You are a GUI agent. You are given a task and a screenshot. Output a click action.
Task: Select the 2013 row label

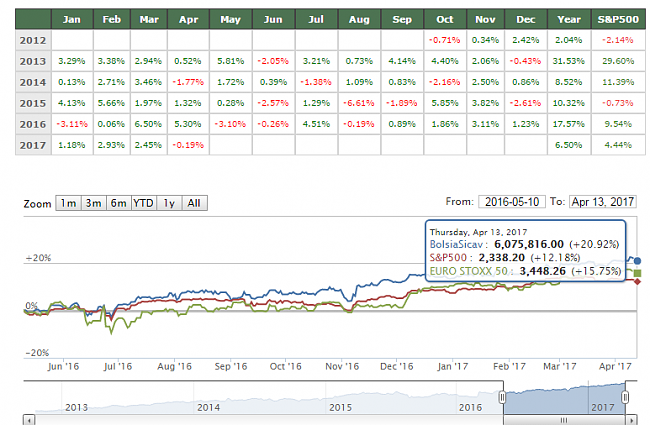point(33,61)
